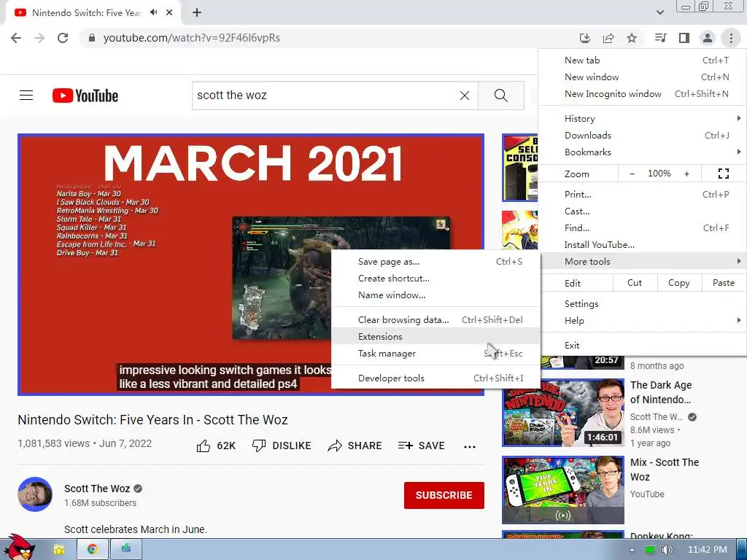Click SAVE to add to playlist

[x=422, y=446]
